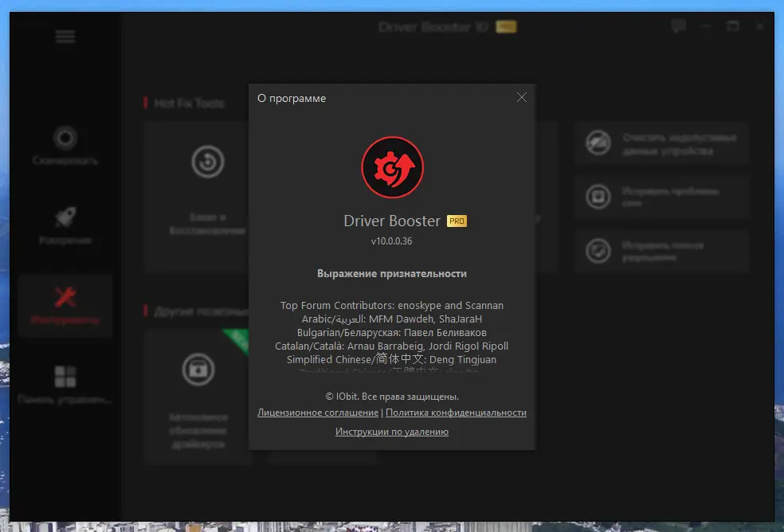This screenshot has height=532, width=784.
Task: Click the Top Forum Contributors credits line
Action: coord(392,306)
